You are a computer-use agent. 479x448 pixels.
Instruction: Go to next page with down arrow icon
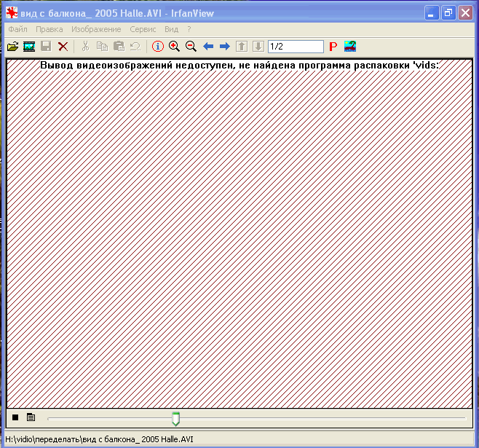[x=258, y=47]
